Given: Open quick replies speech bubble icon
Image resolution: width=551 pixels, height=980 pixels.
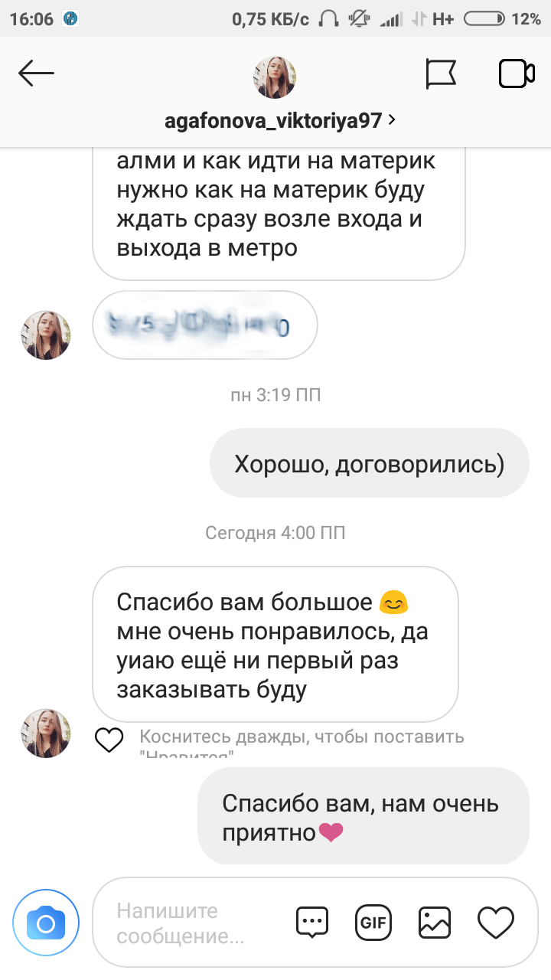Looking at the screenshot, I should pos(312,923).
